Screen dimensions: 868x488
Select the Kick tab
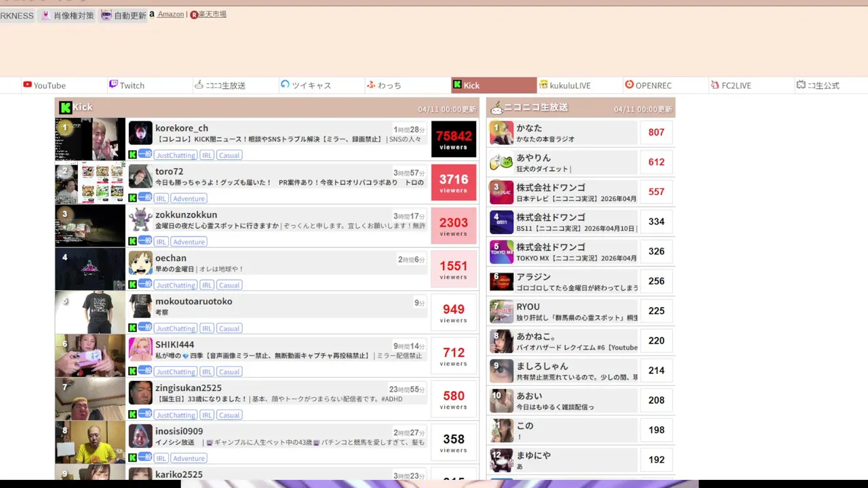coord(494,85)
